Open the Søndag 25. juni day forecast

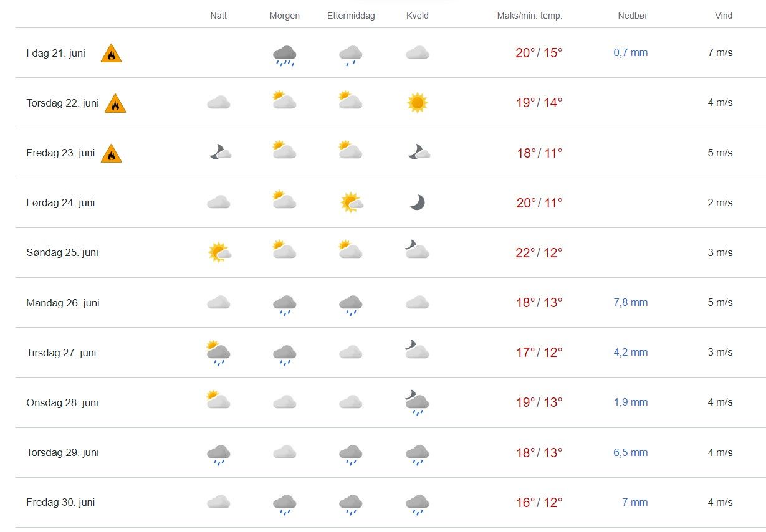click(62, 252)
